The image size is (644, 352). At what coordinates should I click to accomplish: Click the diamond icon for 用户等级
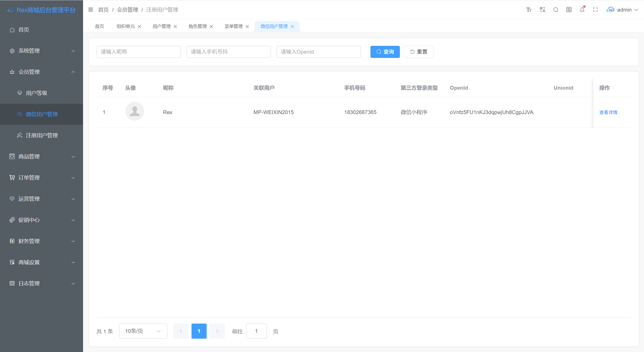pos(20,93)
